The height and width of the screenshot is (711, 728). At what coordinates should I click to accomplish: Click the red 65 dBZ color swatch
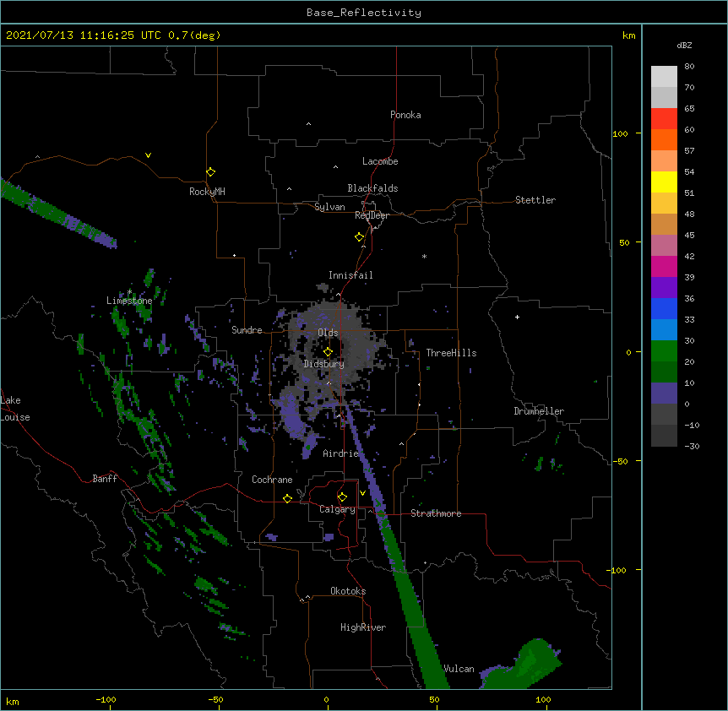pos(664,118)
